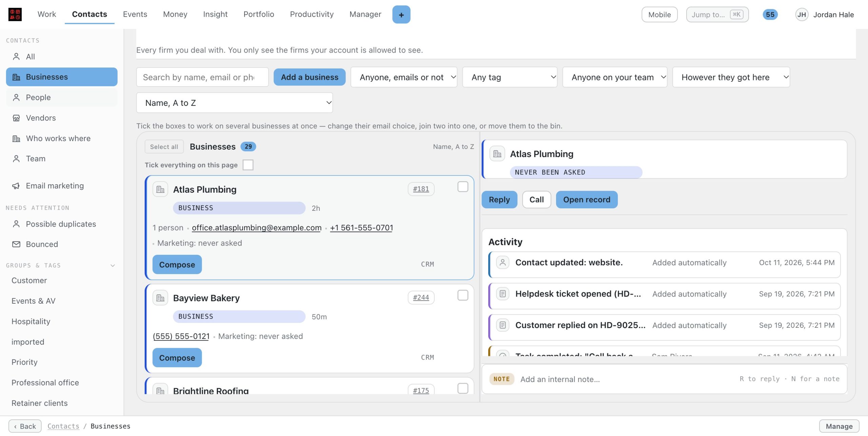
Task: Click the Bounced envelope icon
Action: [16, 244]
